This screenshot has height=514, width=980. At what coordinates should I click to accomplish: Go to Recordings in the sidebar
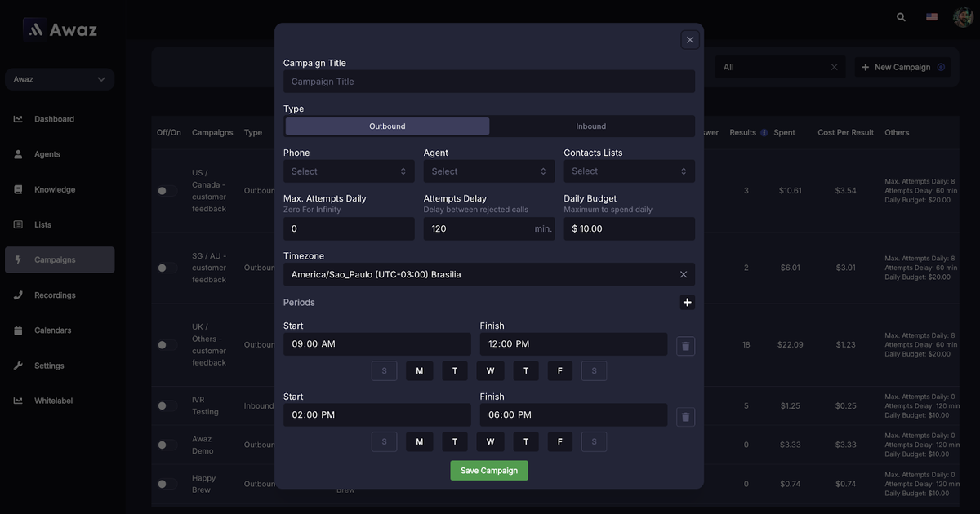pyautogui.click(x=55, y=295)
